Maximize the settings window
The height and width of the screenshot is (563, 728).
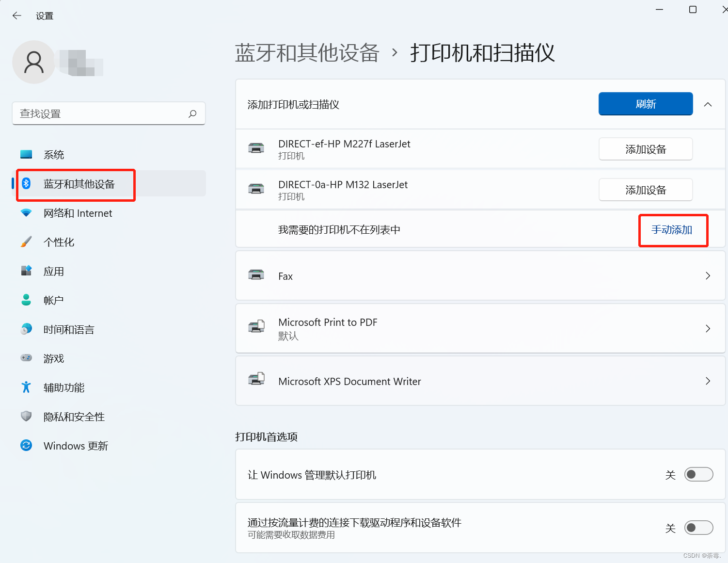pyautogui.click(x=693, y=10)
